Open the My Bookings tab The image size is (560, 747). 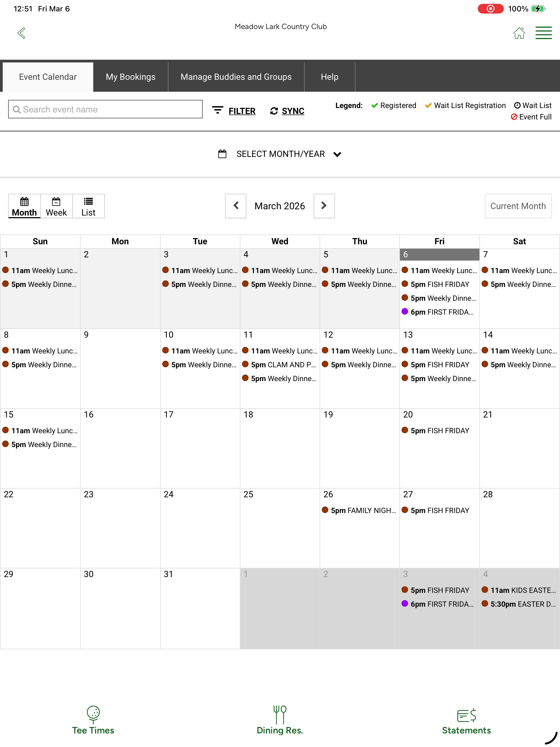coord(131,77)
